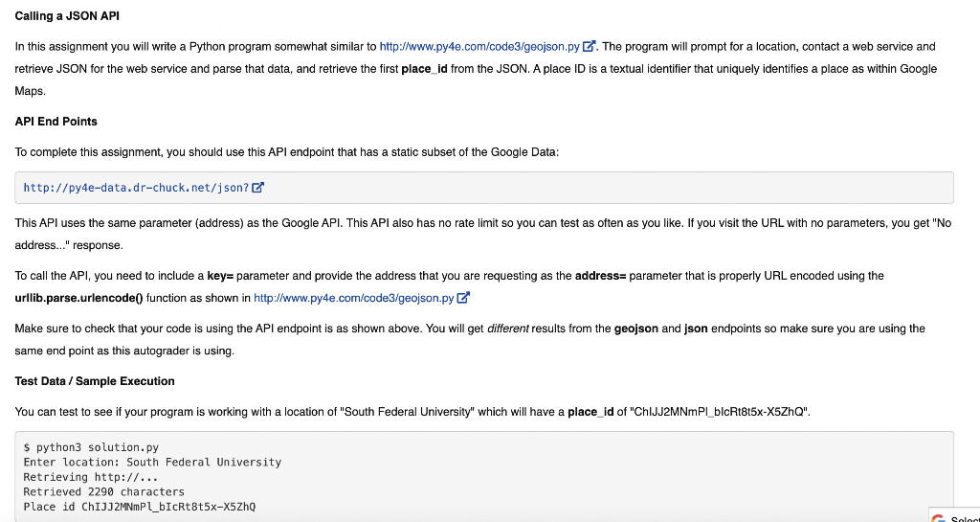
Task: Click the 'API End Points' heading
Action: coord(56,122)
